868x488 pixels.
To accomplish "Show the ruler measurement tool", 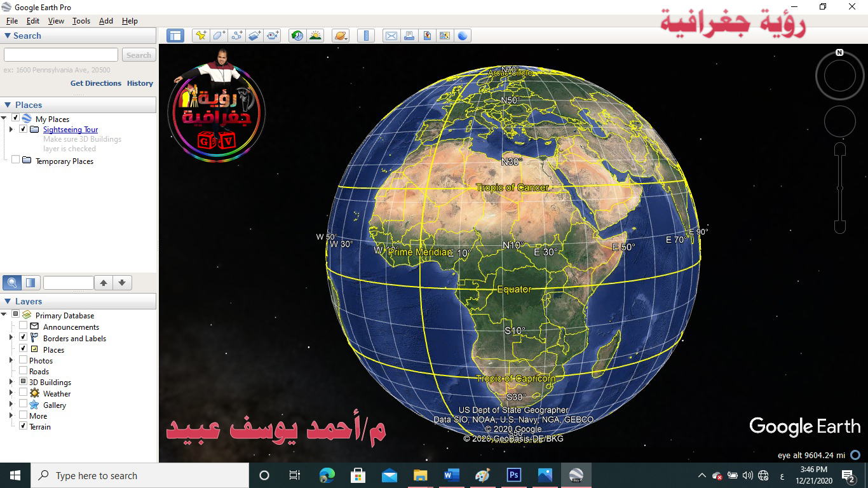I will [x=365, y=36].
